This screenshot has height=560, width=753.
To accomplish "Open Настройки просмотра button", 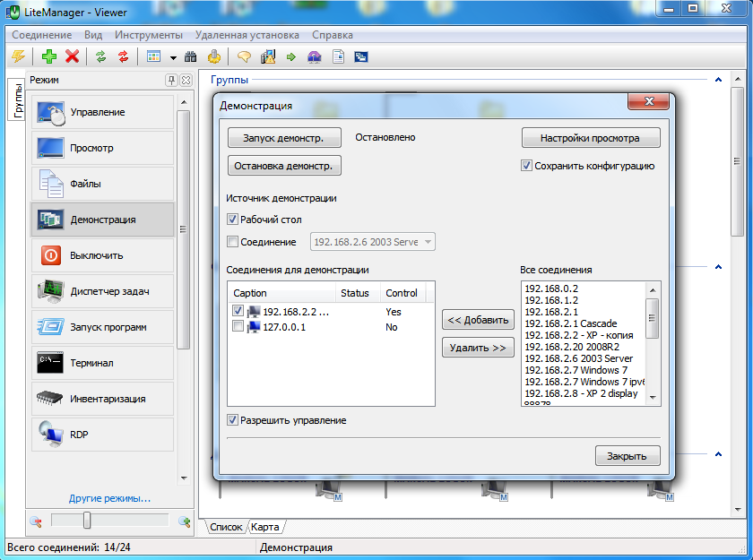I will (x=591, y=138).
